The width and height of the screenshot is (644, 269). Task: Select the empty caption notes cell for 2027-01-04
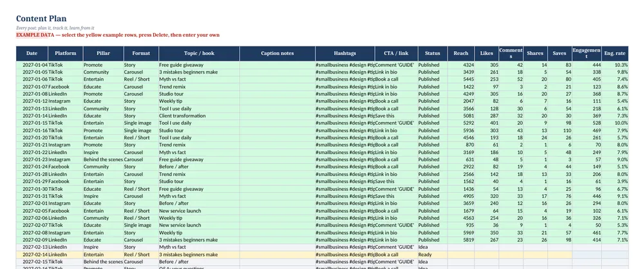pos(277,65)
